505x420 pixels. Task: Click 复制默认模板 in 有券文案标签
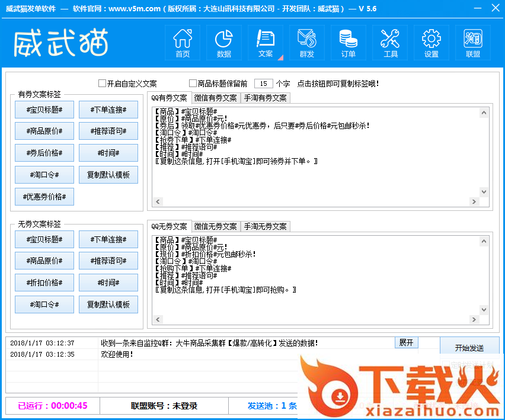(x=108, y=175)
